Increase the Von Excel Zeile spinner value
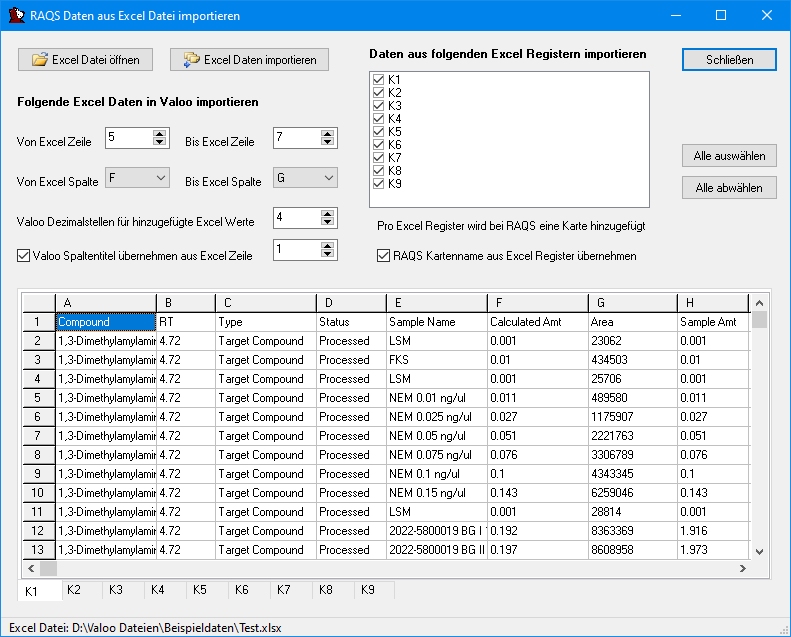Image resolution: width=791 pixels, height=637 pixels. coord(160,133)
